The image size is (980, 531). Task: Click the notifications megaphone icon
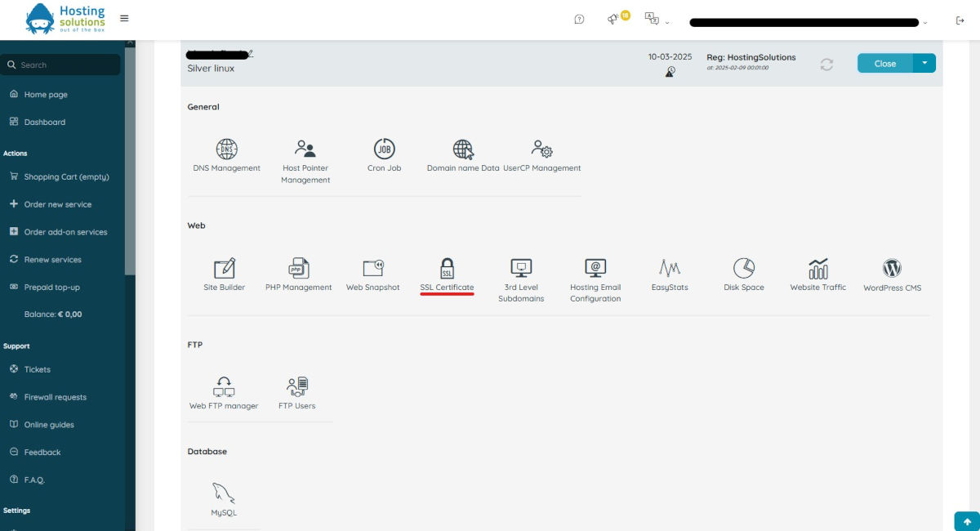(x=612, y=20)
